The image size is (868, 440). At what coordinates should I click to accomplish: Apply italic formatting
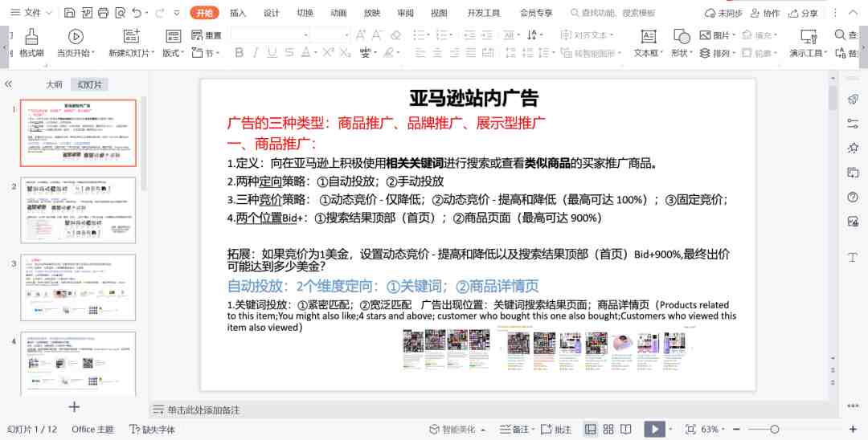pyautogui.click(x=256, y=52)
